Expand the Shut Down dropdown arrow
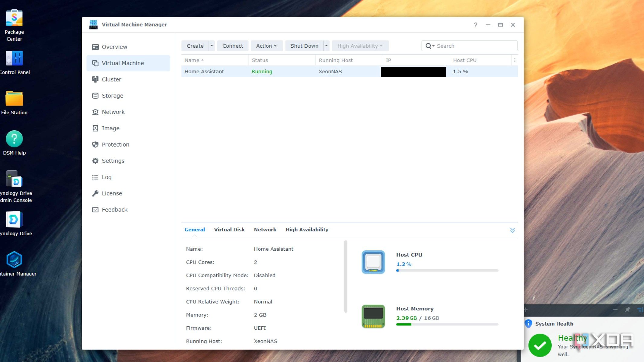Screen dimensions: 644x362 click(326, 46)
